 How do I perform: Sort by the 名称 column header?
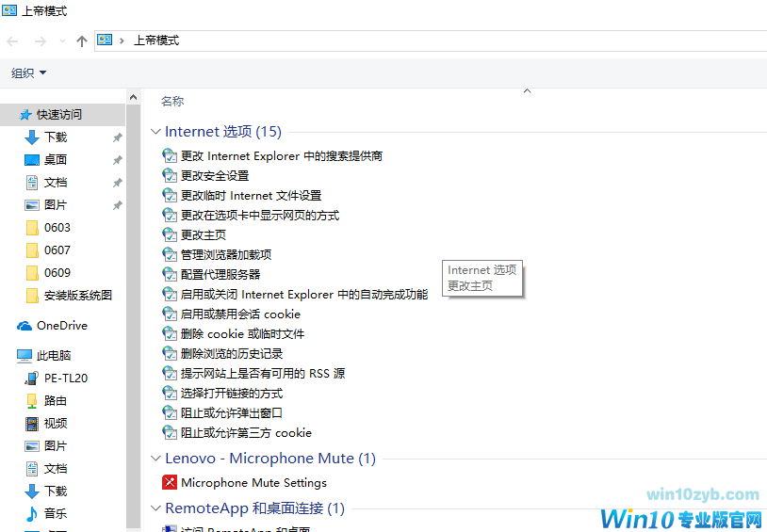click(x=172, y=101)
